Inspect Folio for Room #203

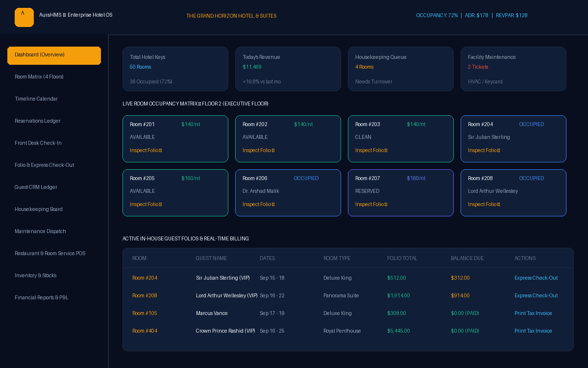[x=371, y=151]
